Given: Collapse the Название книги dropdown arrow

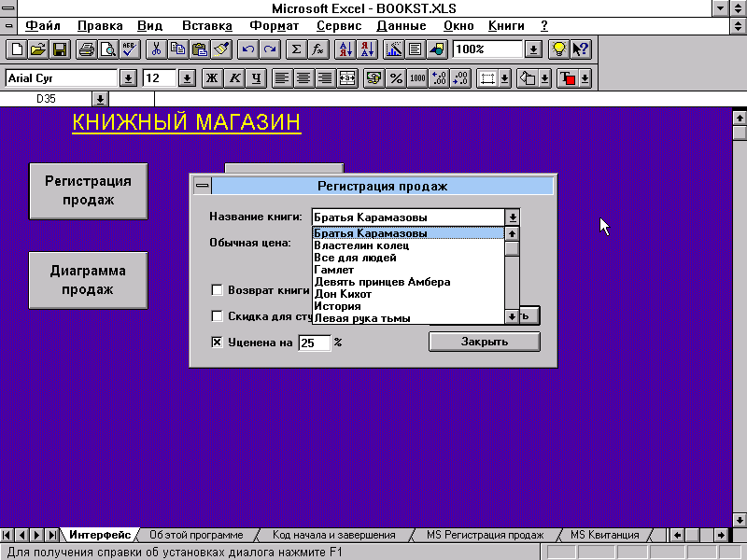Looking at the screenshot, I should pyautogui.click(x=512, y=217).
